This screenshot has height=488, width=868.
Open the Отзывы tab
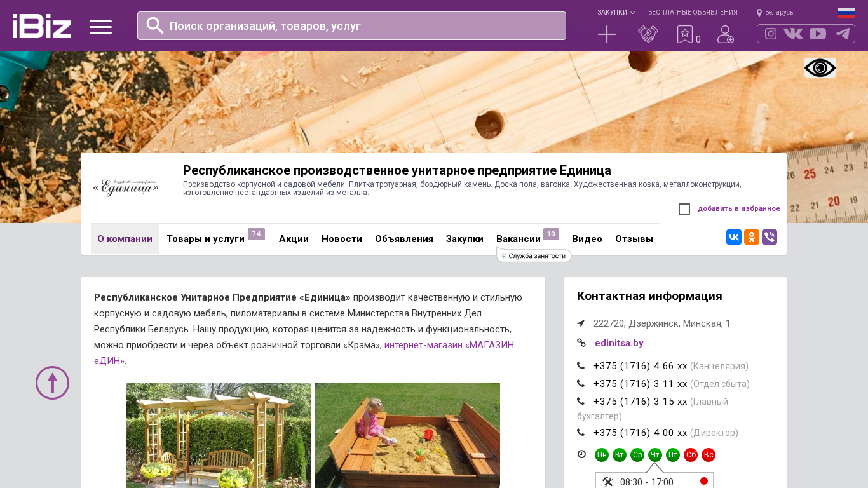[x=634, y=239]
